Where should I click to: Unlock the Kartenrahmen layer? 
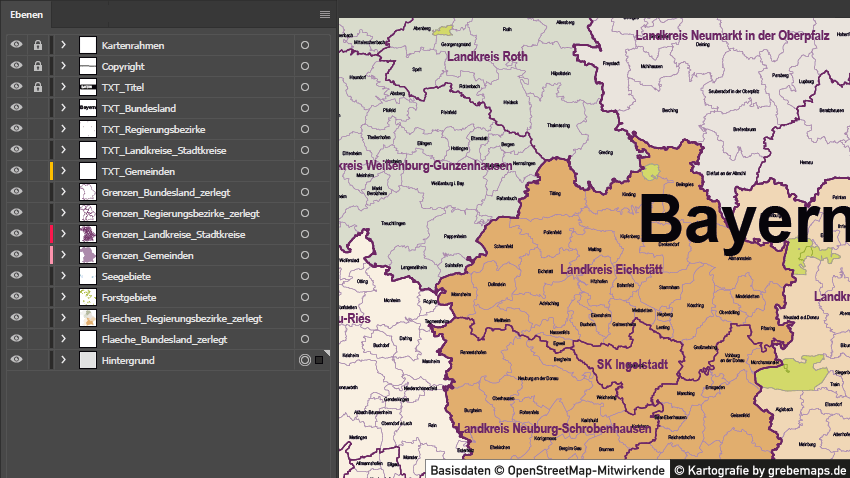[x=38, y=46]
